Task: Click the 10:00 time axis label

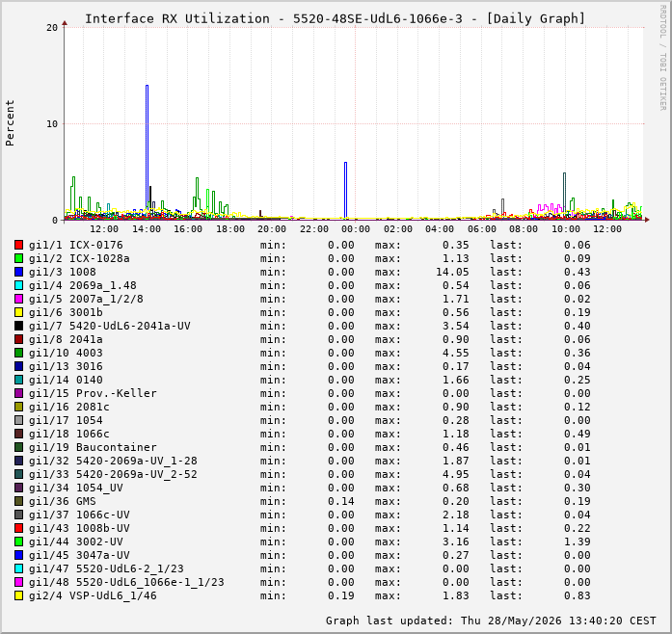Action: pos(566,229)
